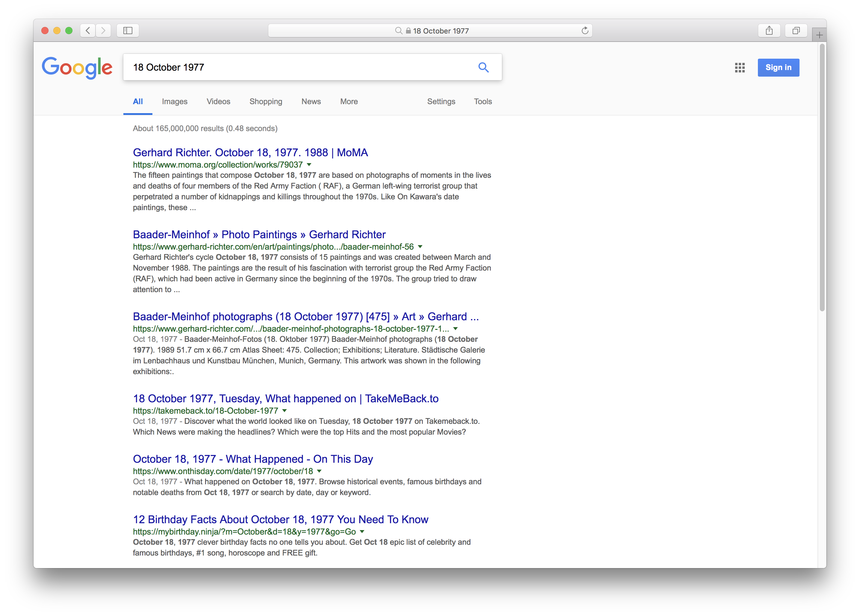Open the Share menu icon in Safari toolbar

[769, 30]
